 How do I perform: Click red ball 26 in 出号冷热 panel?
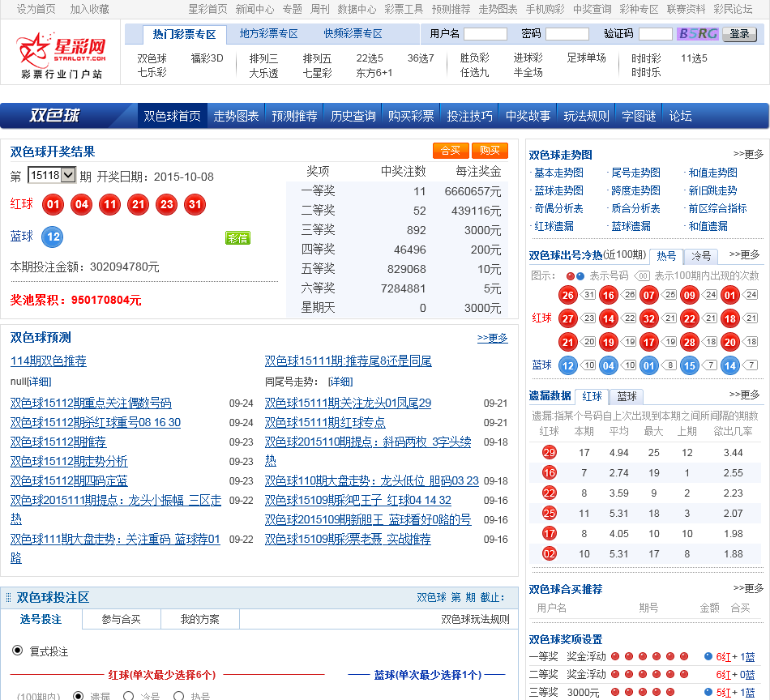point(567,295)
